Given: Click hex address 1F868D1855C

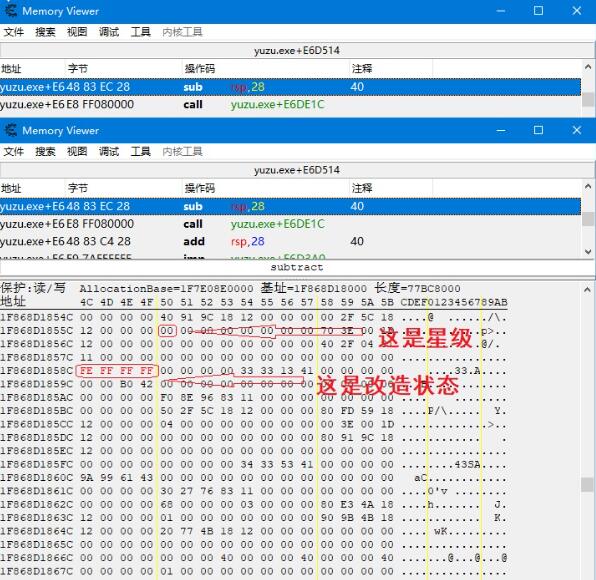Looking at the screenshot, I should (36, 331).
